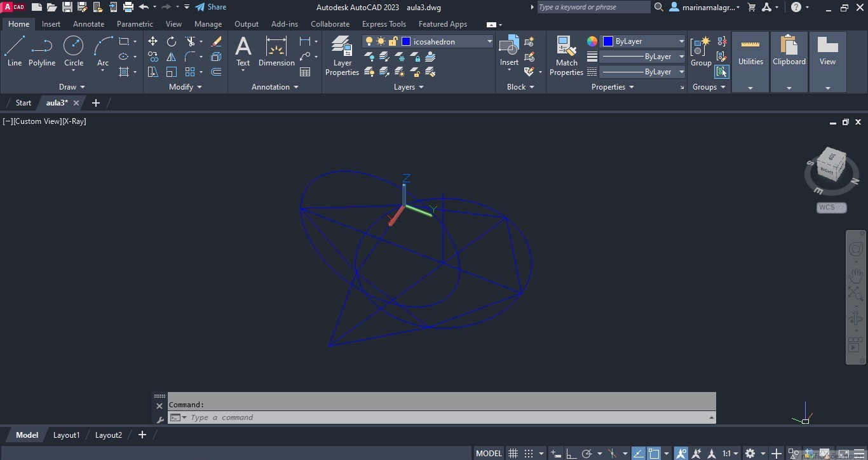Expand the Modify panel
Viewport: 868px width, 460px height.
click(x=186, y=87)
